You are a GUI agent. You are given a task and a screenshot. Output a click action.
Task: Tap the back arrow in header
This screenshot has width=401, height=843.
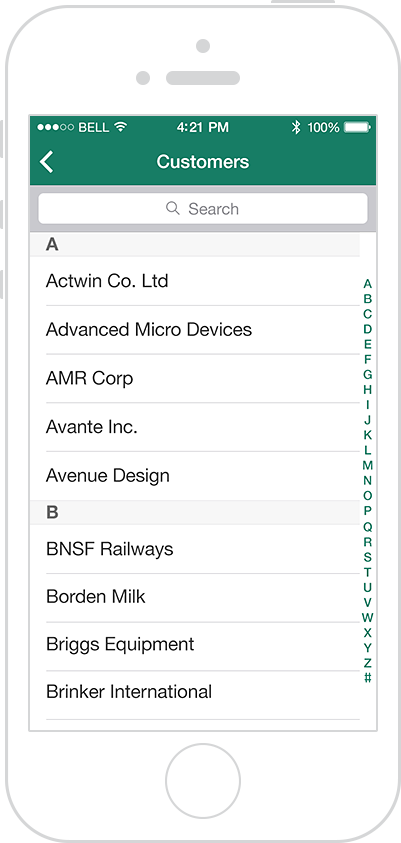tap(47, 162)
